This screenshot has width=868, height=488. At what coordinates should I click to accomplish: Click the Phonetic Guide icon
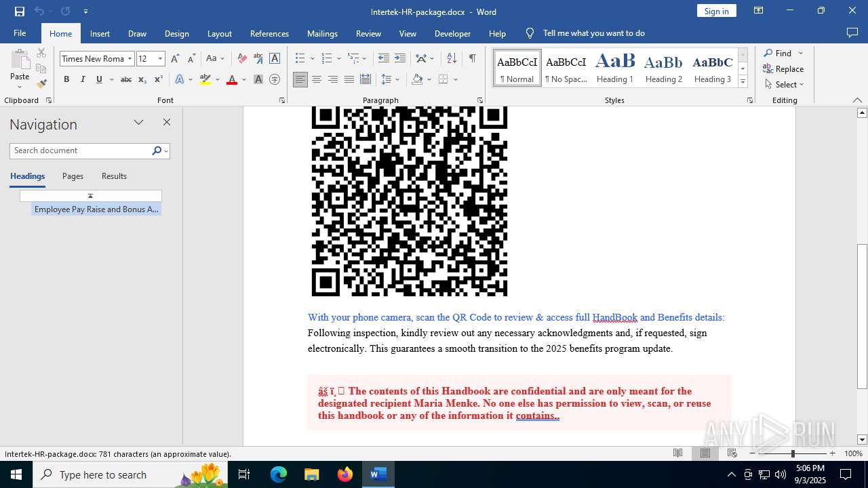click(x=258, y=58)
